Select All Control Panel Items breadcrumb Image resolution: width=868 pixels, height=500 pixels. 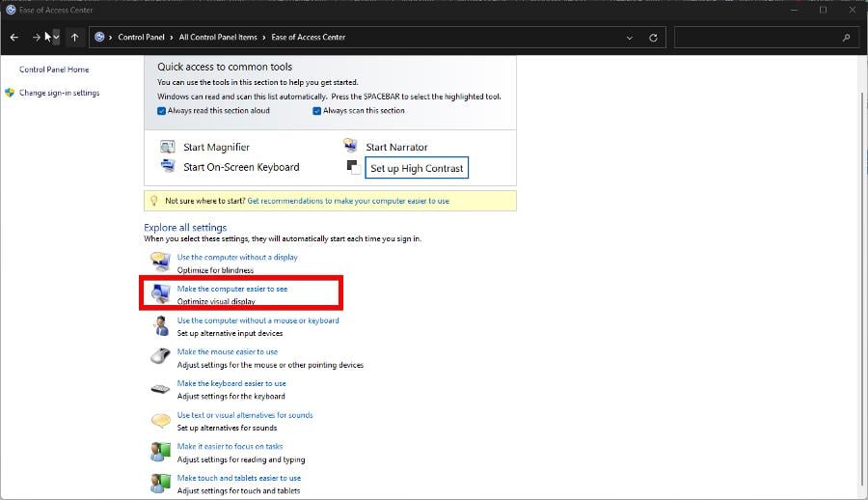click(218, 37)
